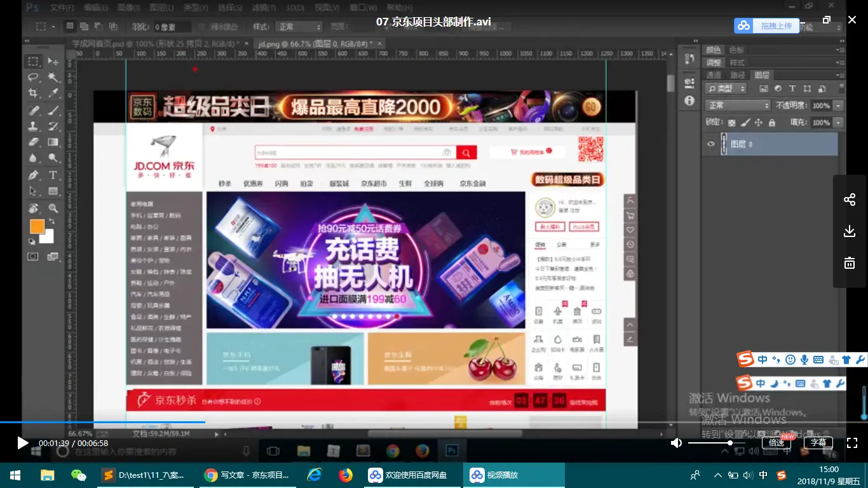Select the Crop tool

coord(33,93)
